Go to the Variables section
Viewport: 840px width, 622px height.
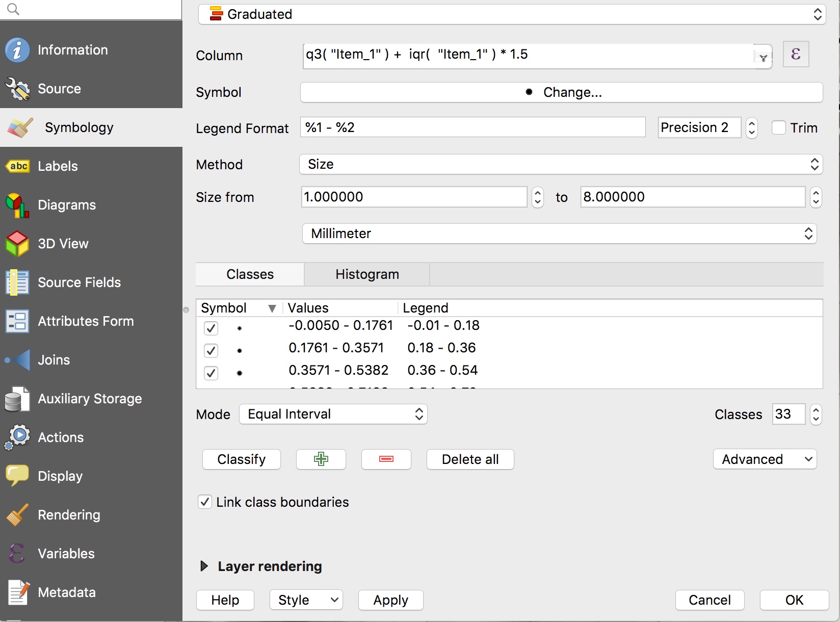point(91,554)
